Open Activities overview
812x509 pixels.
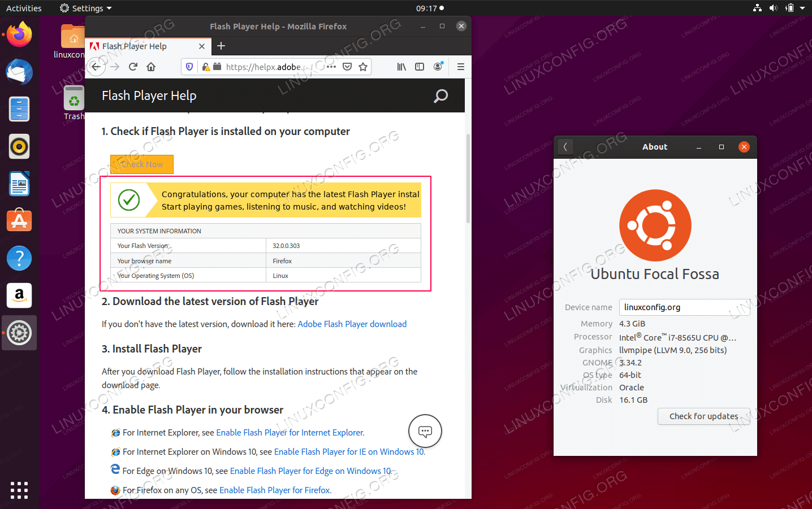[x=24, y=8]
